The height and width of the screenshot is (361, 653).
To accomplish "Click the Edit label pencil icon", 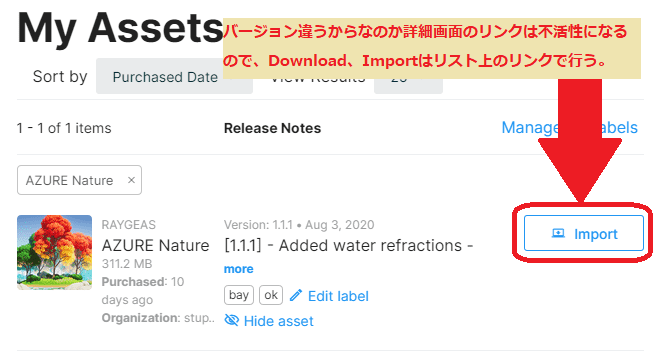I will click(296, 296).
